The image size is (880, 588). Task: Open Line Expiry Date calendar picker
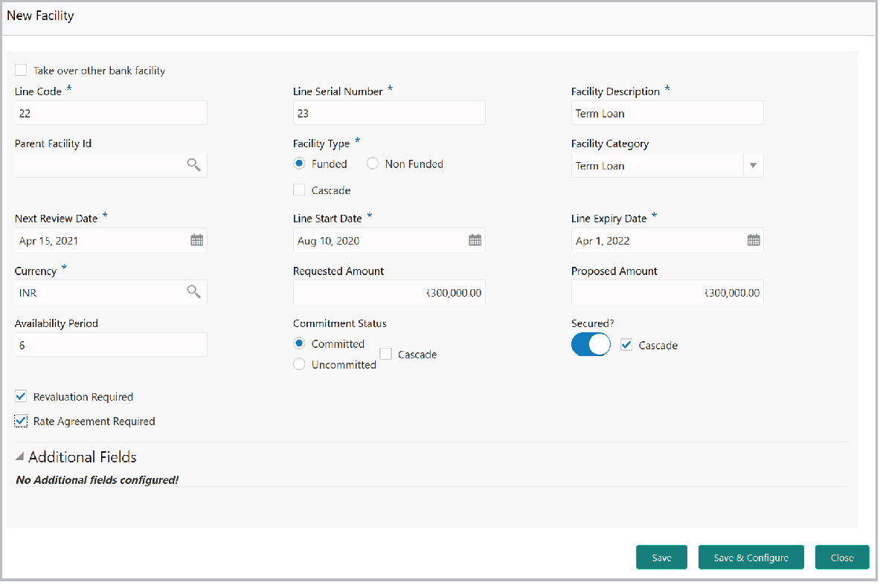pos(754,240)
